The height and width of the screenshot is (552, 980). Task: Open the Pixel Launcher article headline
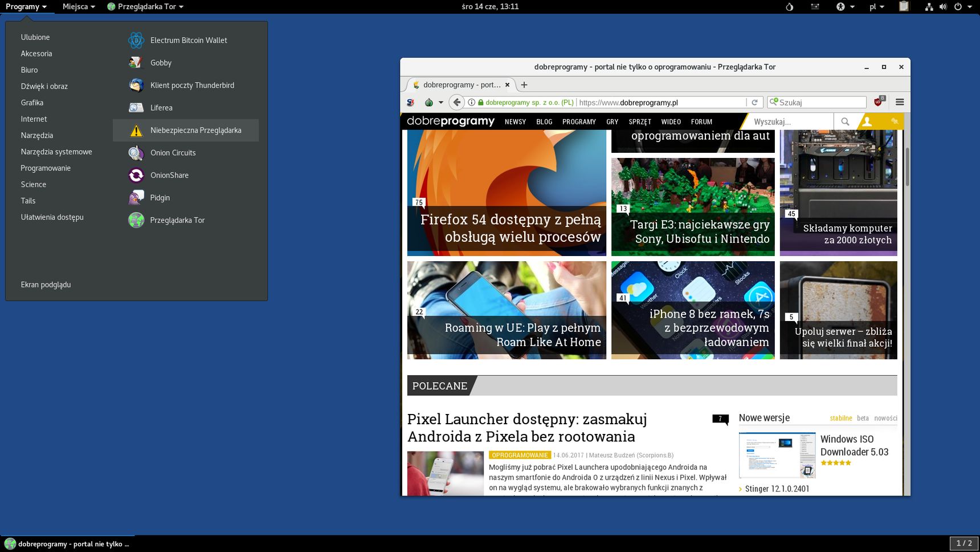[x=528, y=428]
